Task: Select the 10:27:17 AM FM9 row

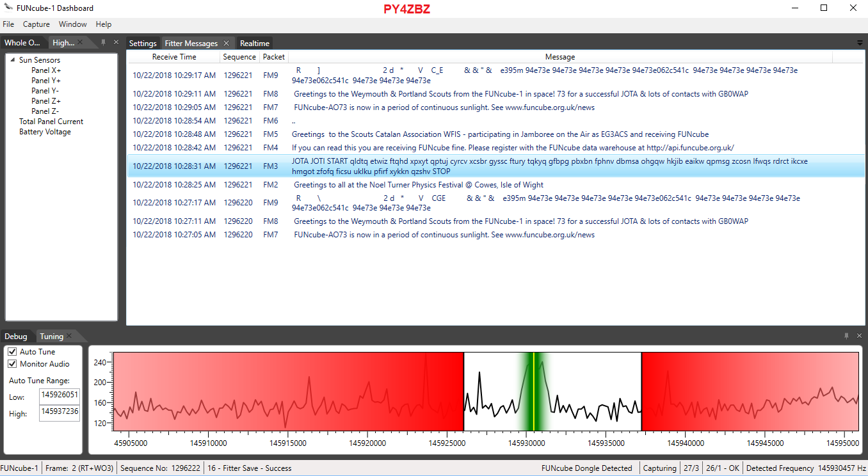Action: (x=496, y=203)
